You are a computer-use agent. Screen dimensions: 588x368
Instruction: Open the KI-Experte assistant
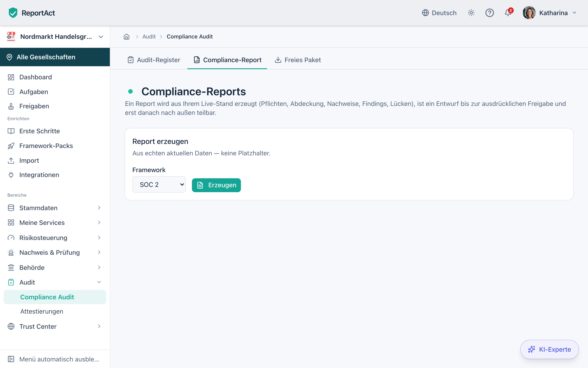549,349
